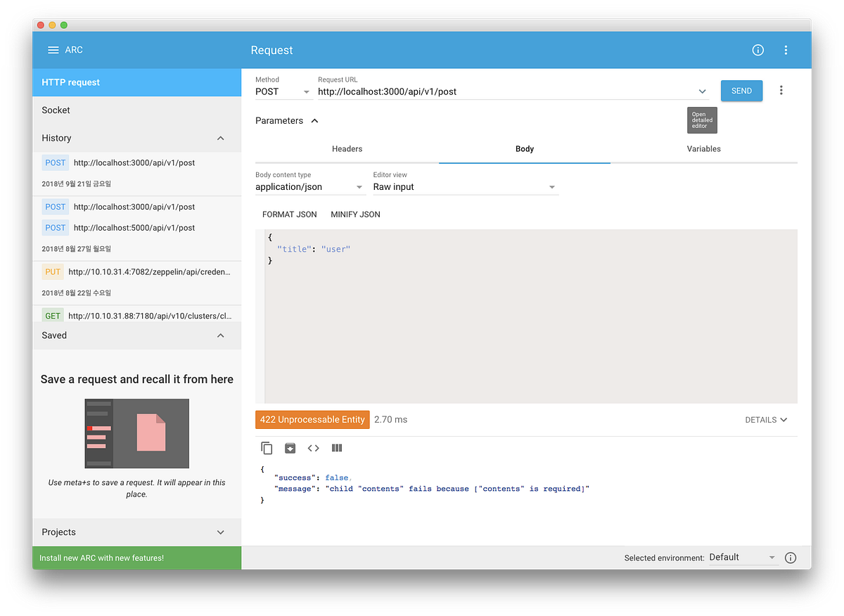
Task: Switch to the Variables tab
Action: (703, 148)
